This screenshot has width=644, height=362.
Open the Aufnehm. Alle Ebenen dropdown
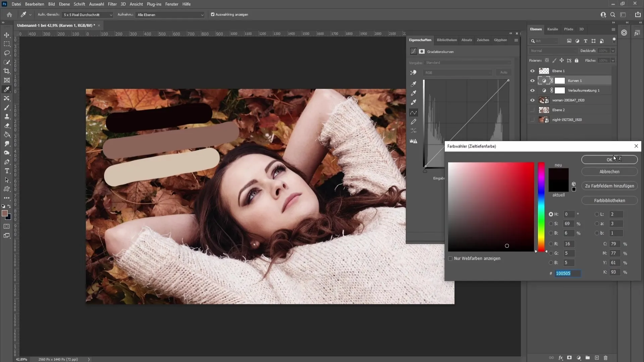click(x=170, y=15)
